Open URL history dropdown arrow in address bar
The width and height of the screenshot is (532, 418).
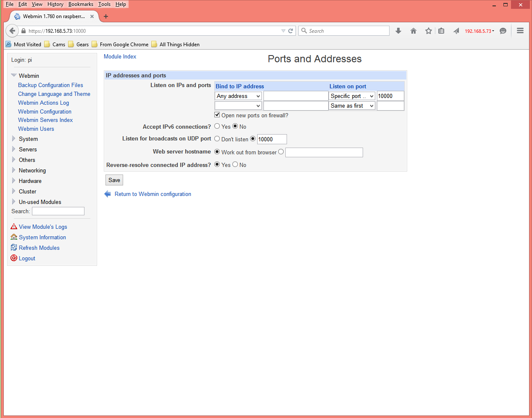pos(283,31)
